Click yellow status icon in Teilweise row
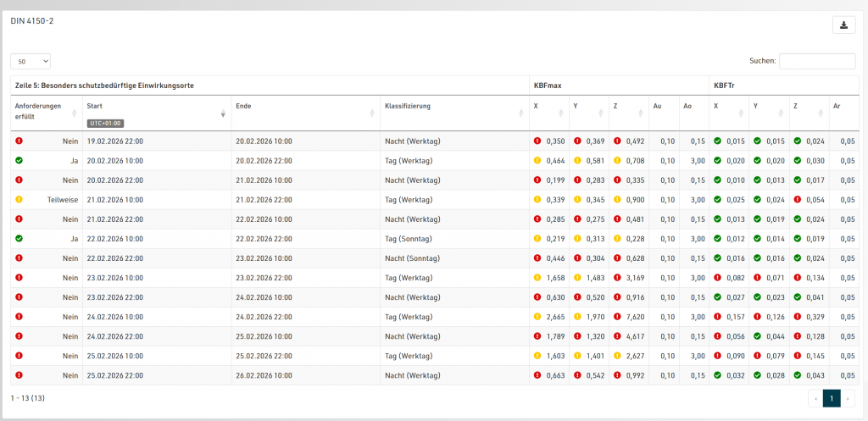868x421 pixels. pyautogui.click(x=19, y=200)
